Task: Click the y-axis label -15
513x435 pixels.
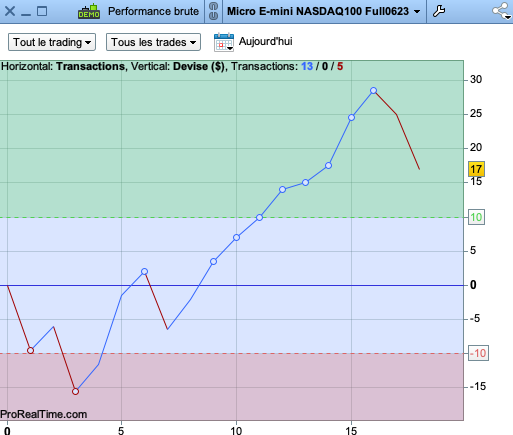Action: tap(478, 386)
